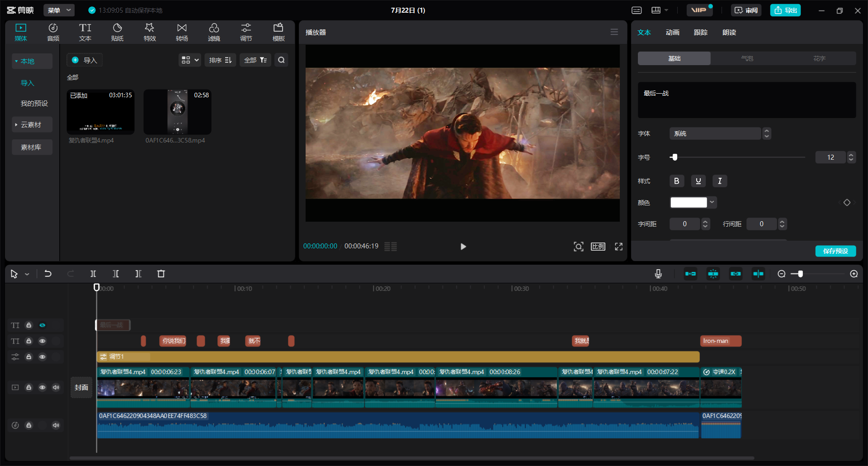The image size is (868, 466).
Task: Collapse the 本地 local section
Action: click(x=32, y=61)
